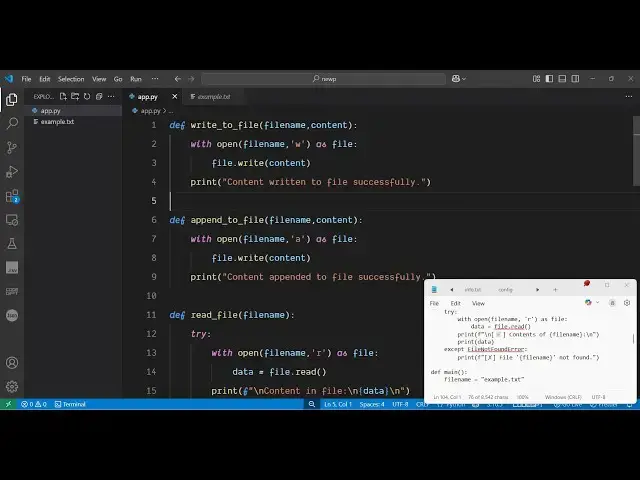Expand the menu bar overflow ellipsis

pyautogui.click(x=155, y=79)
